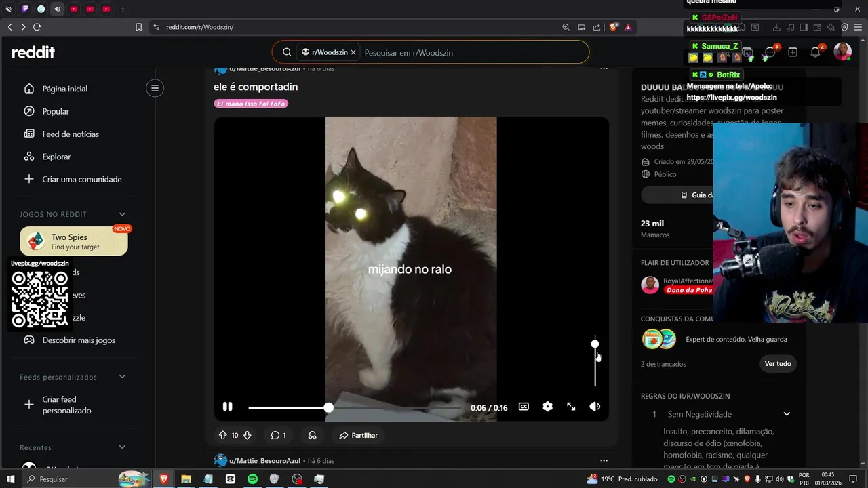The height and width of the screenshot is (488, 868).
Task: Open video settings gear icon
Action: (x=547, y=407)
